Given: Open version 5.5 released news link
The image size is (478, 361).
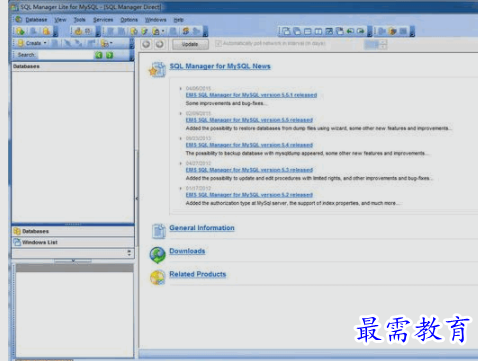Looking at the screenshot, I should click(x=249, y=120).
